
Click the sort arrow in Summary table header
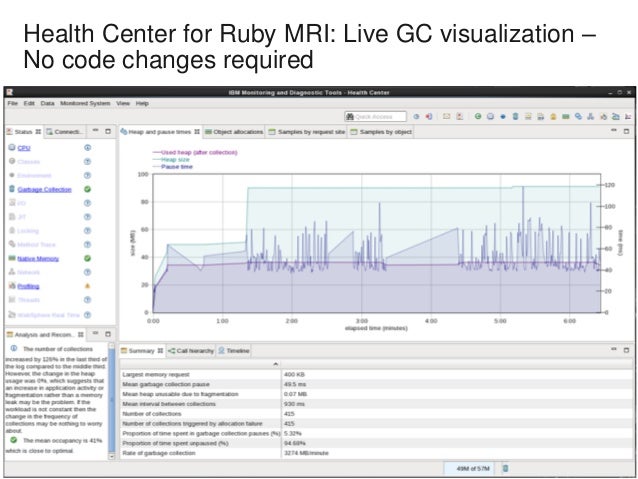275,364
